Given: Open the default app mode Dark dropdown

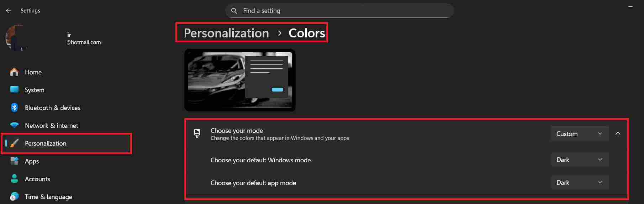Looking at the screenshot, I should click(580, 183).
